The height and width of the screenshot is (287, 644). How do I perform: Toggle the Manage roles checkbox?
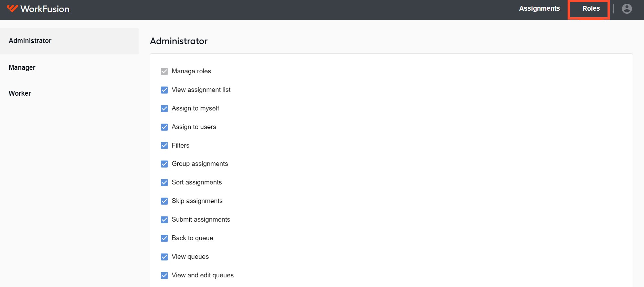point(165,71)
